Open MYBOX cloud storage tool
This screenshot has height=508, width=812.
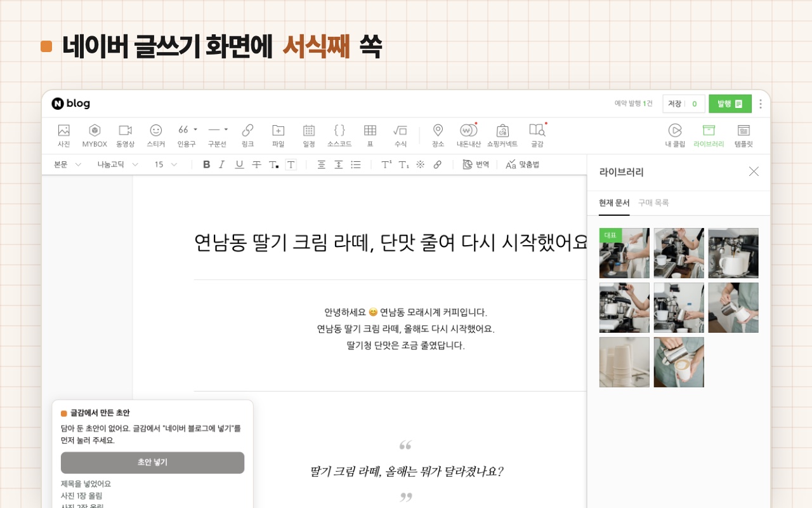[x=95, y=135]
